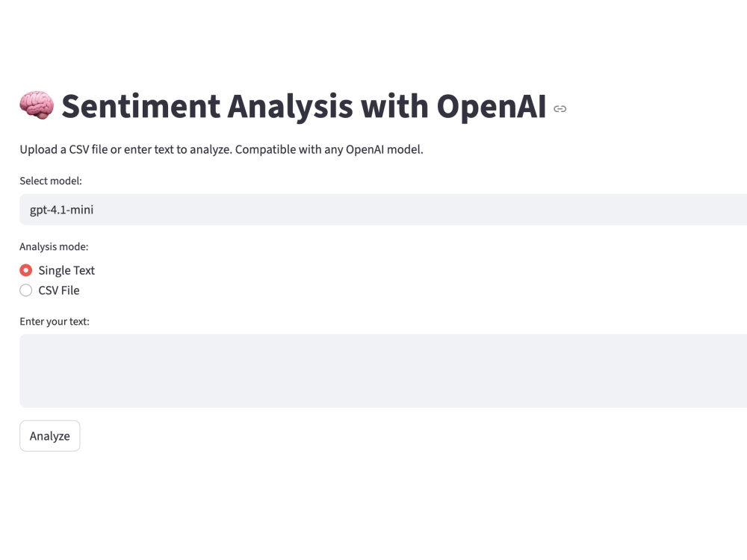Click the anchor link icon beside the title

560,109
